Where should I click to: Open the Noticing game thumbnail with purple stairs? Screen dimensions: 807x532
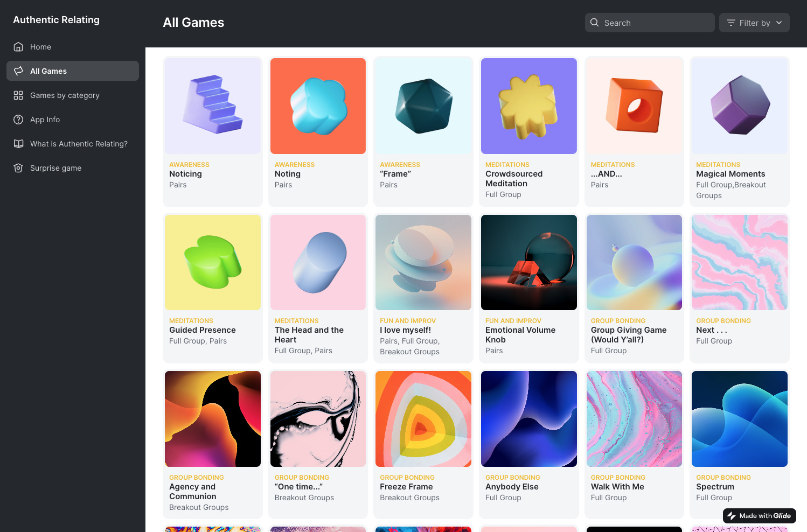[213, 106]
